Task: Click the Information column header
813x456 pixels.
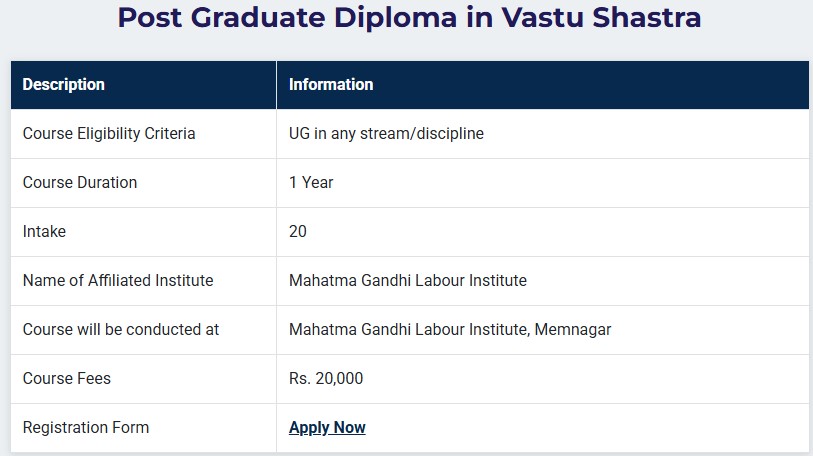Action: (331, 85)
